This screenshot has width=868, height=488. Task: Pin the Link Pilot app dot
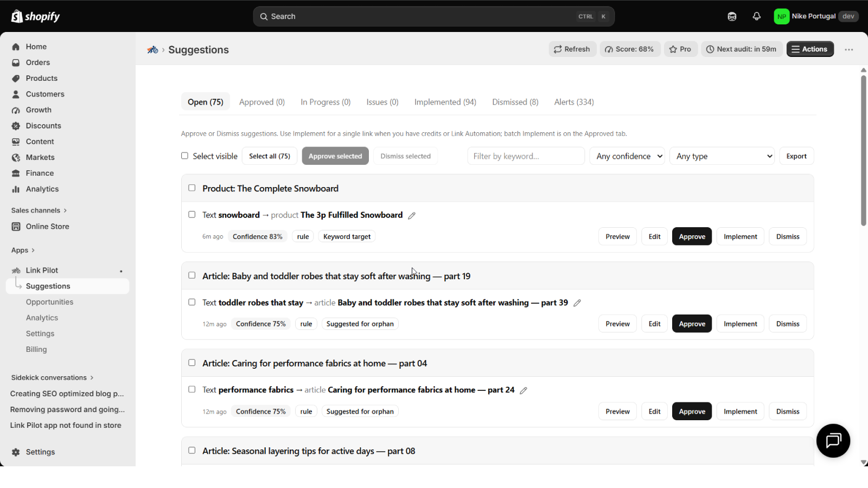(121, 271)
